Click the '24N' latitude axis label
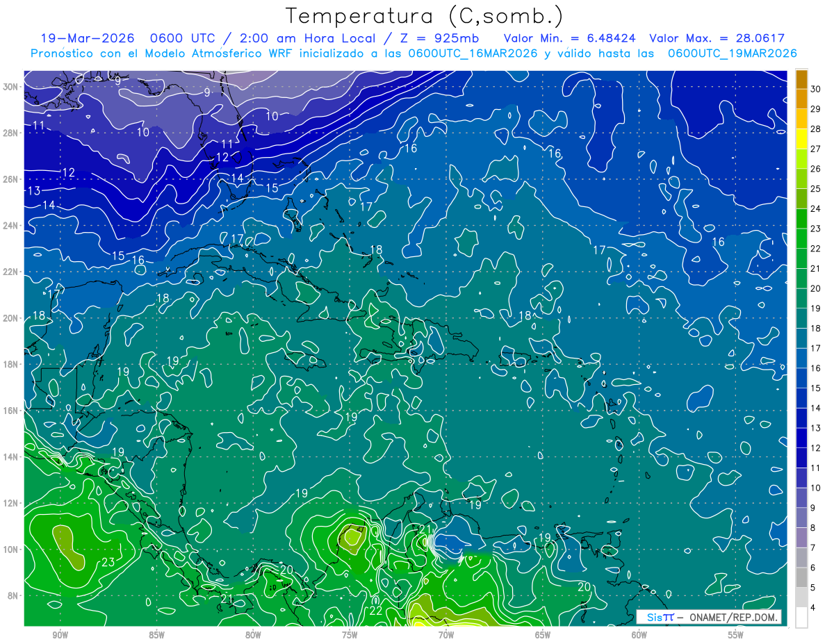Image resolution: width=834 pixels, height=644 pixels. (x=10, y=226)
